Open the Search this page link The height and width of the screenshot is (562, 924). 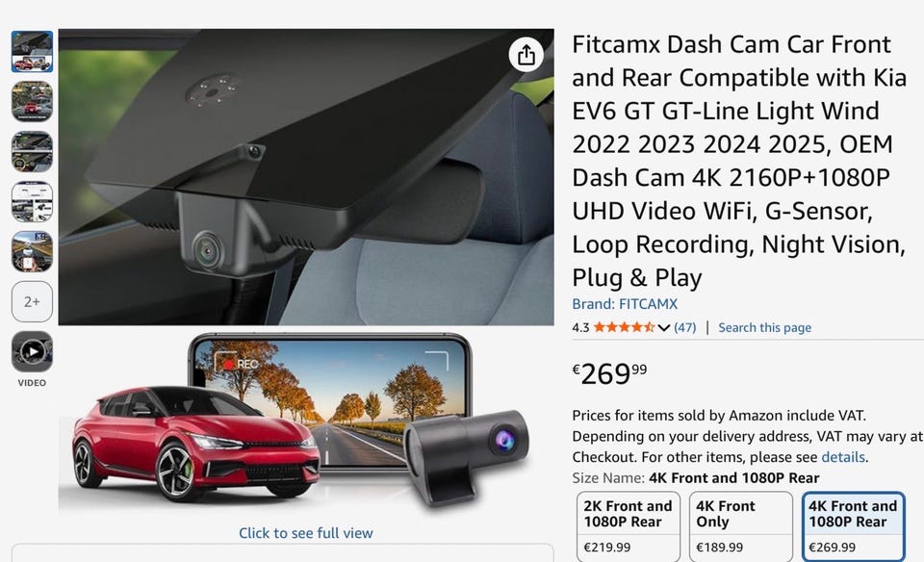click(764, 327)
